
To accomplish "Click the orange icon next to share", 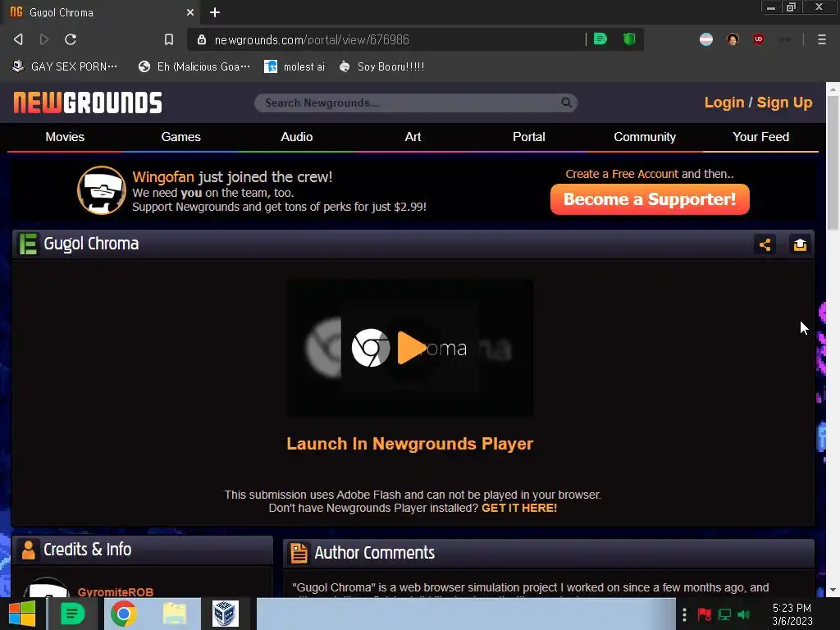I will click(800, 244).
